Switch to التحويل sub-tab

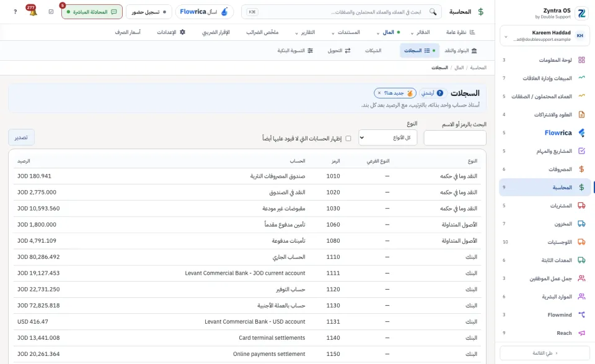[339, 50]
